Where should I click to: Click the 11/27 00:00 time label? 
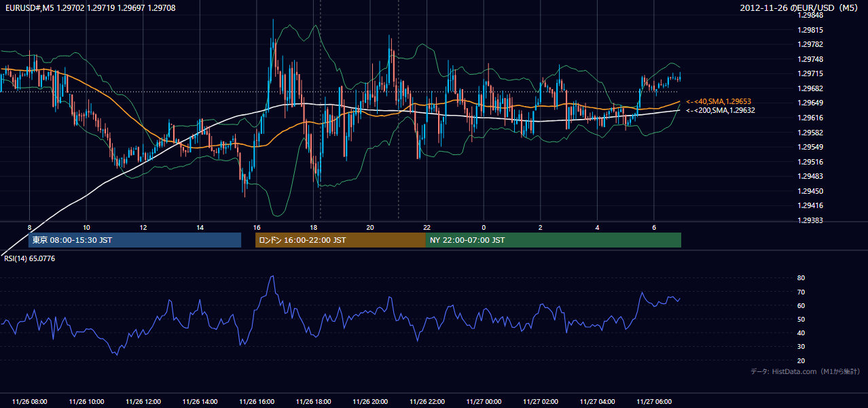pos(483,401)
